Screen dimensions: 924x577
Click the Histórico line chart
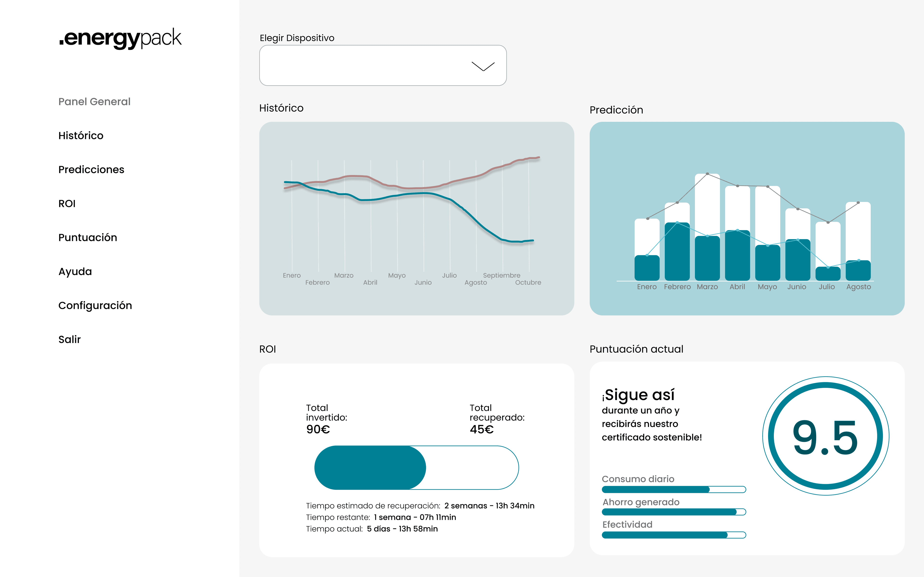point(417,218)
